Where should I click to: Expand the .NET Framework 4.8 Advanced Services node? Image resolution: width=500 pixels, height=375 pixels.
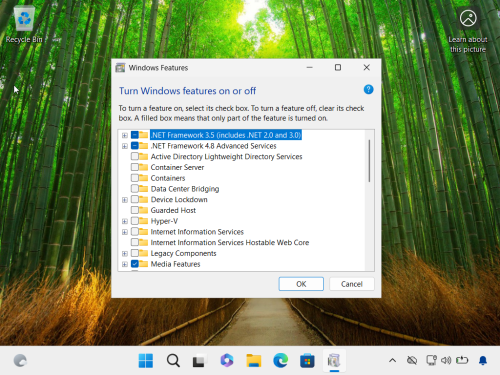(125, 146)
